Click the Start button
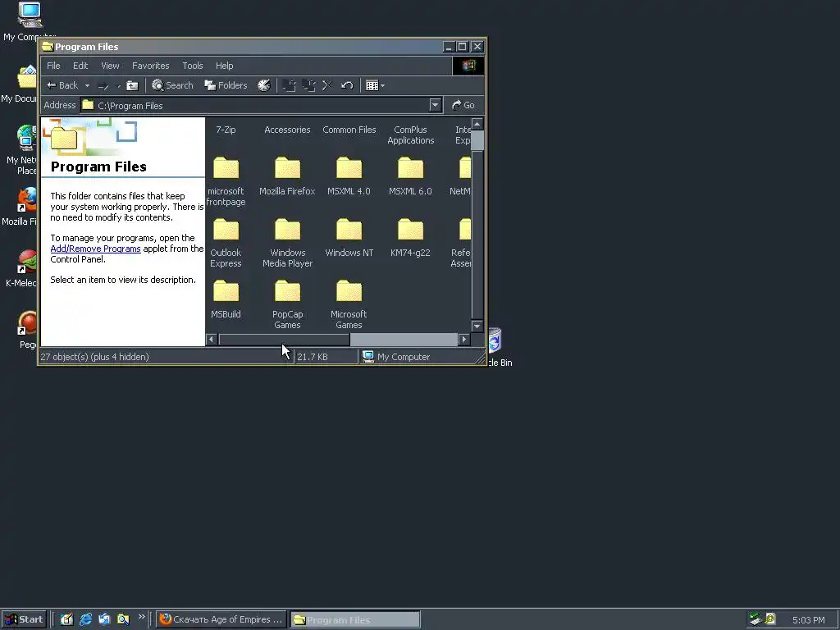The width and height of the screenshot is (840, 630). (24, 619)
